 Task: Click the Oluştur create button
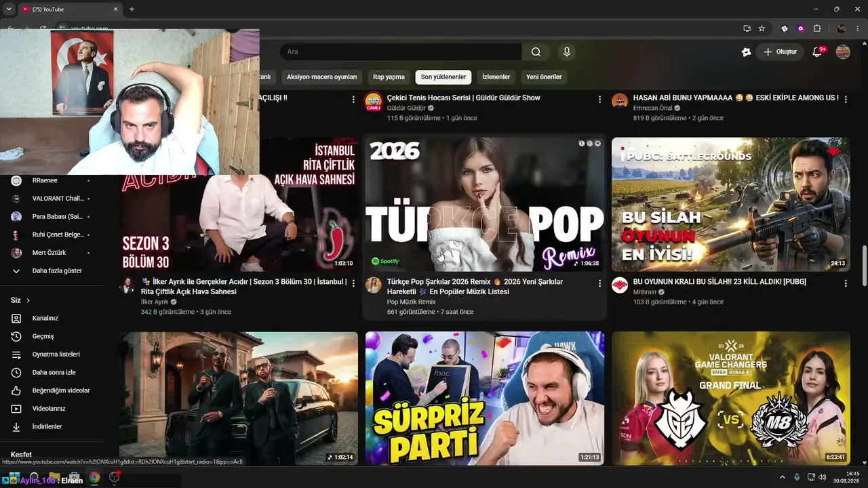pos(780,52)
